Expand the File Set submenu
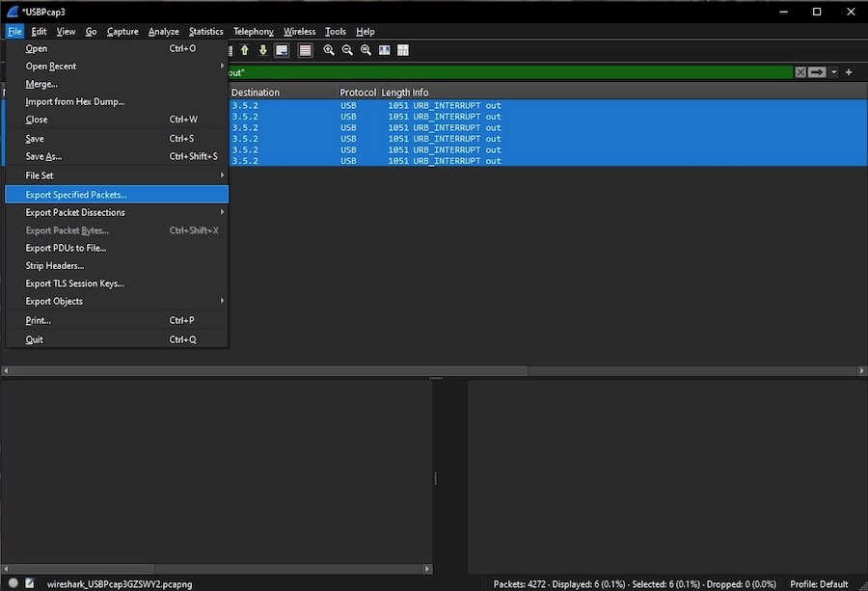This screenshot has width=868, height=591. point(117,175)
